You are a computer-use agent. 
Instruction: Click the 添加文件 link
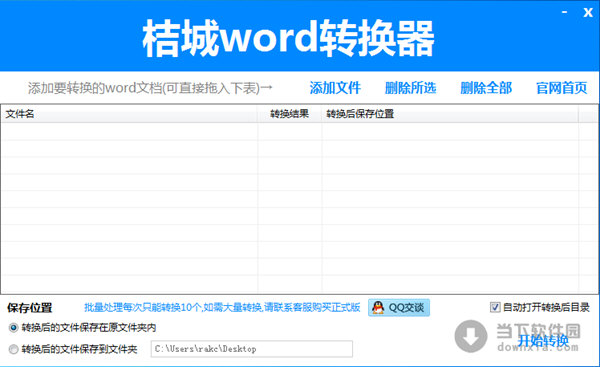tap(335, 88)
